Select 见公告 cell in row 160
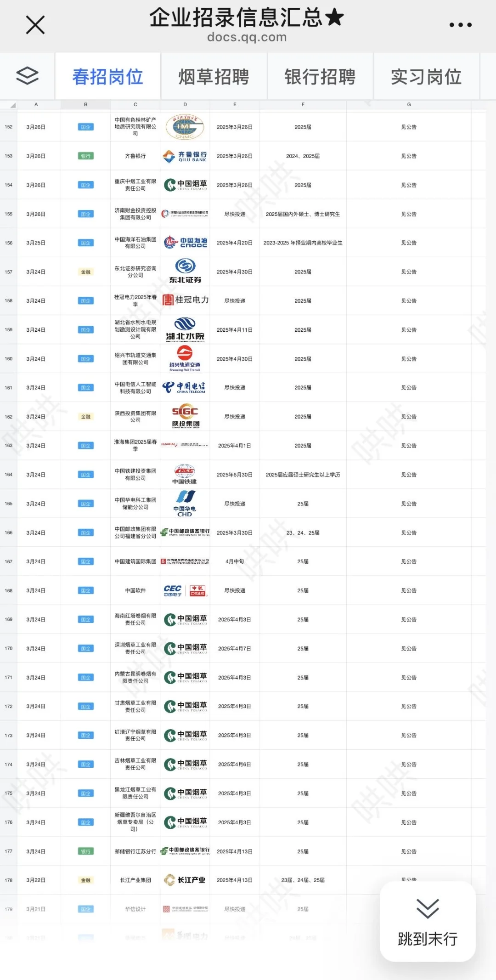 [x=409, y=359]
